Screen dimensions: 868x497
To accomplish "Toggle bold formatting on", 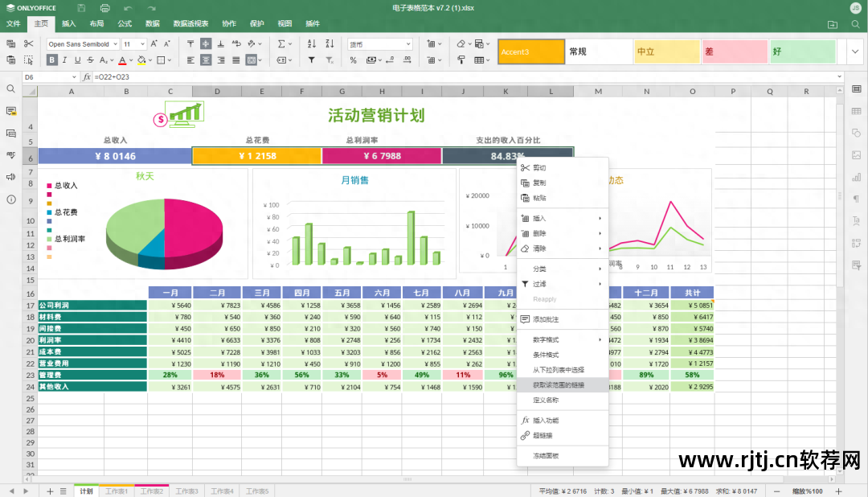I will tap(50, 60).
